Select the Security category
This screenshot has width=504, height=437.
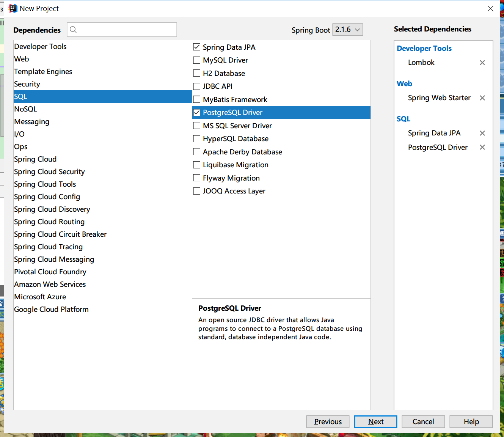point(102,84)
